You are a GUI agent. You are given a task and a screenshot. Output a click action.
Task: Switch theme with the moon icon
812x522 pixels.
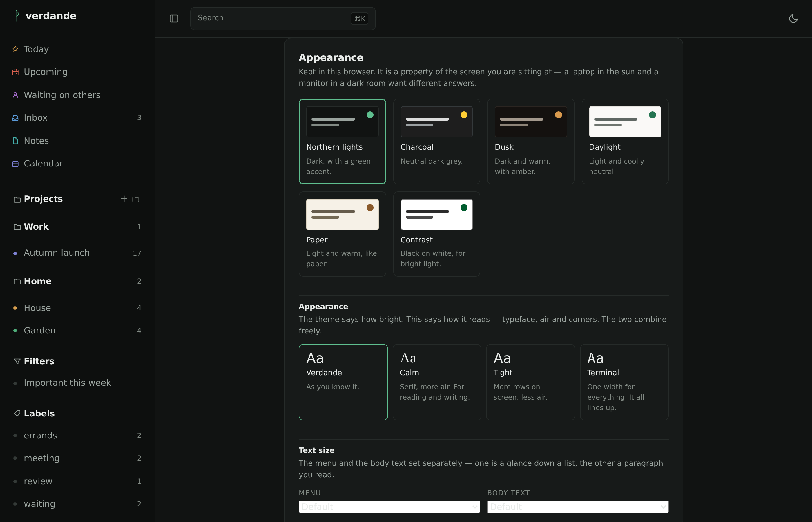tap(793, 19)
